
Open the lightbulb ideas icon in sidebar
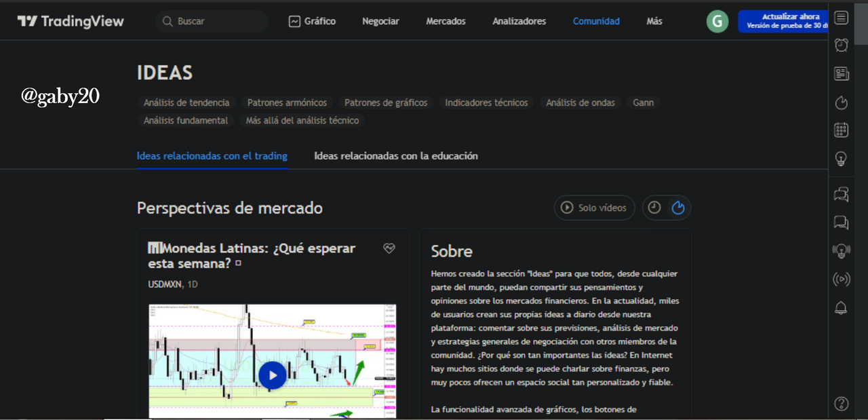pyautogui.click(x=841, y=159)
